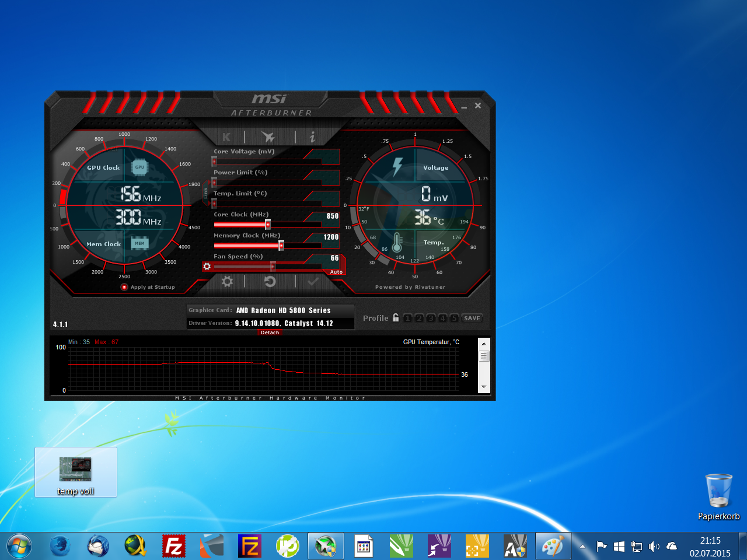Minimize the MSI Afterburner window
The height and width of the screenshot is (560, 747).
pos(464,107)
